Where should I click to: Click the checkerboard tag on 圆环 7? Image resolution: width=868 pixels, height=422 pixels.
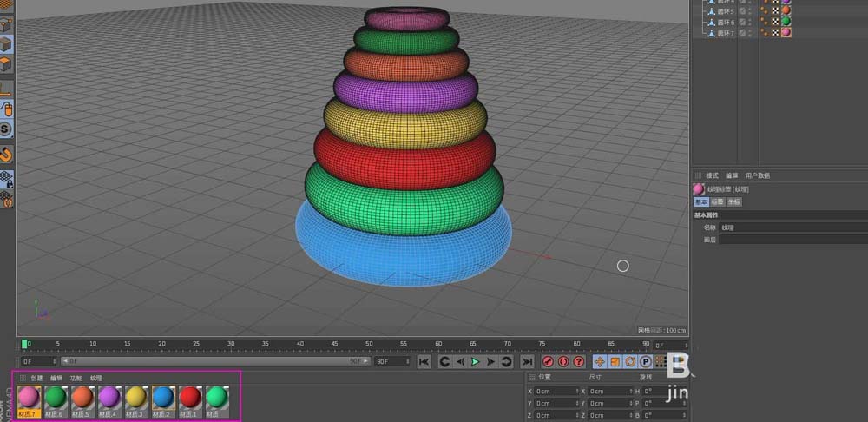pos(775,33)
